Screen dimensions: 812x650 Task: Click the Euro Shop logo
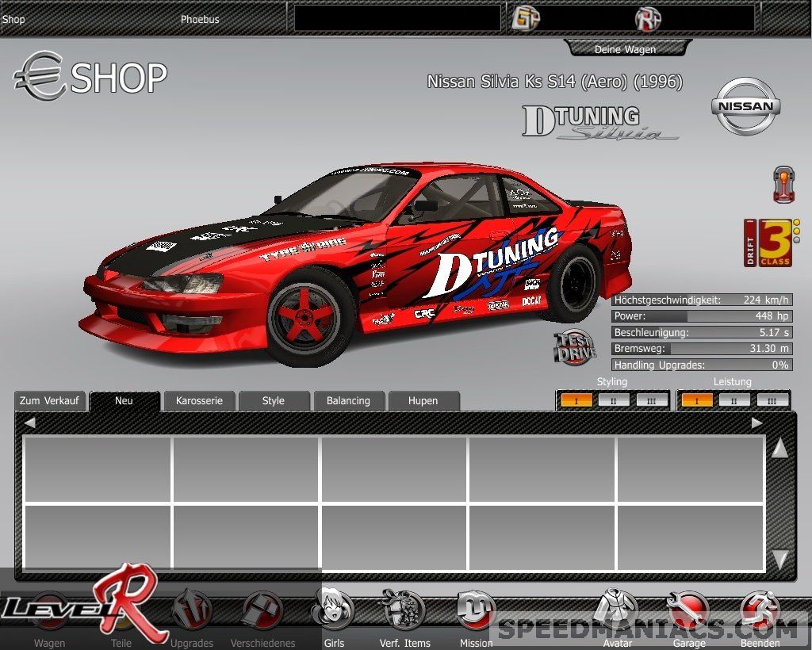[x=90, y=76]
